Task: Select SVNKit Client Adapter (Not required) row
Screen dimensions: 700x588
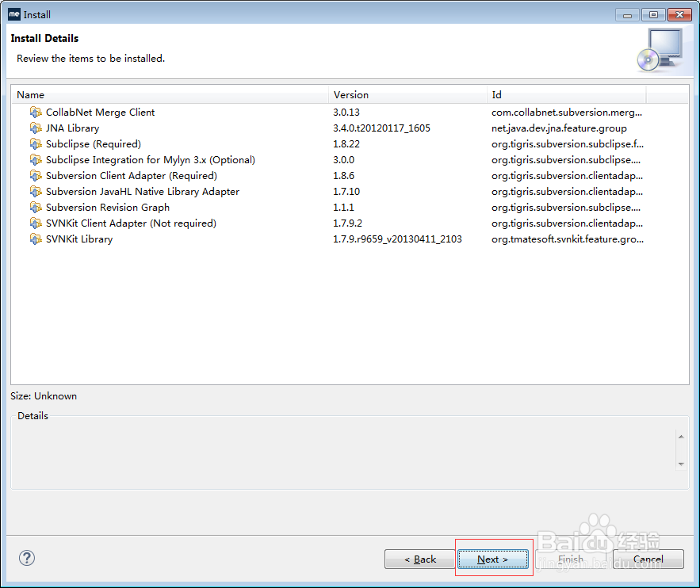Action: point(131,223)
